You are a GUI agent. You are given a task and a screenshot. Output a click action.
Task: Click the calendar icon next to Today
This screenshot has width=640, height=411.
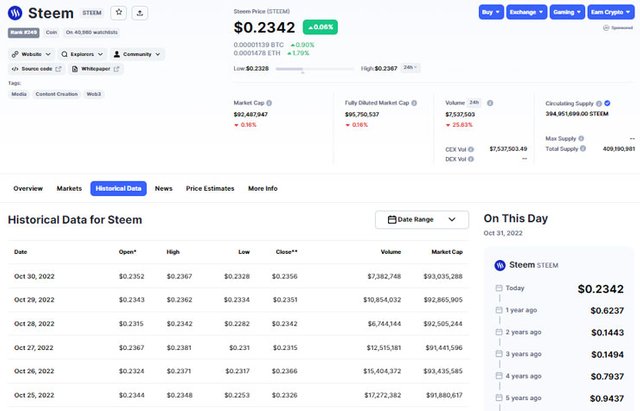click(499, 288)
